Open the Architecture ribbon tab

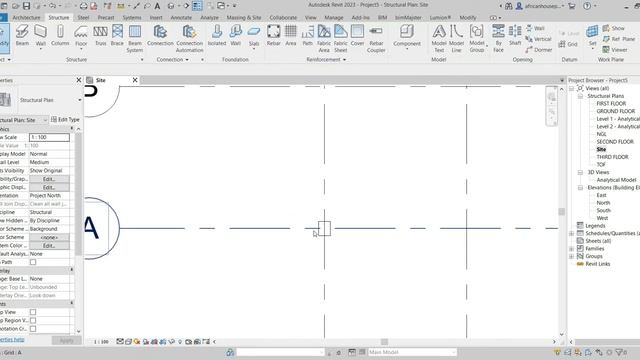coord(26,18)
